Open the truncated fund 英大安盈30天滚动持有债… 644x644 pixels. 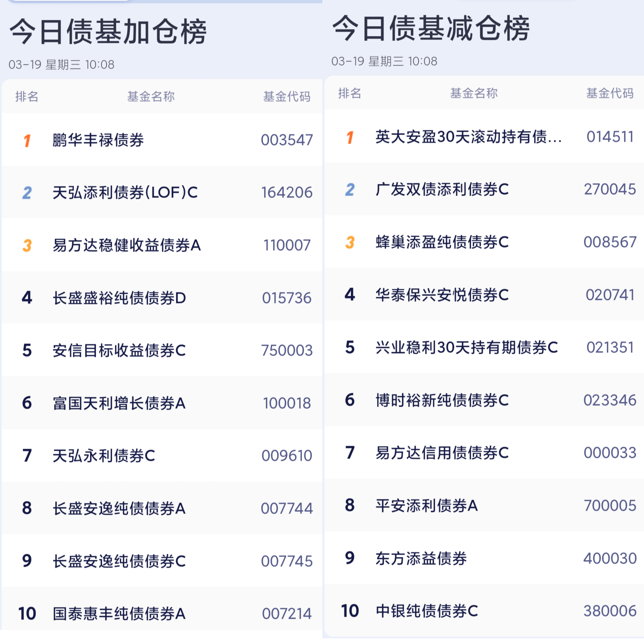click(468, 137)
